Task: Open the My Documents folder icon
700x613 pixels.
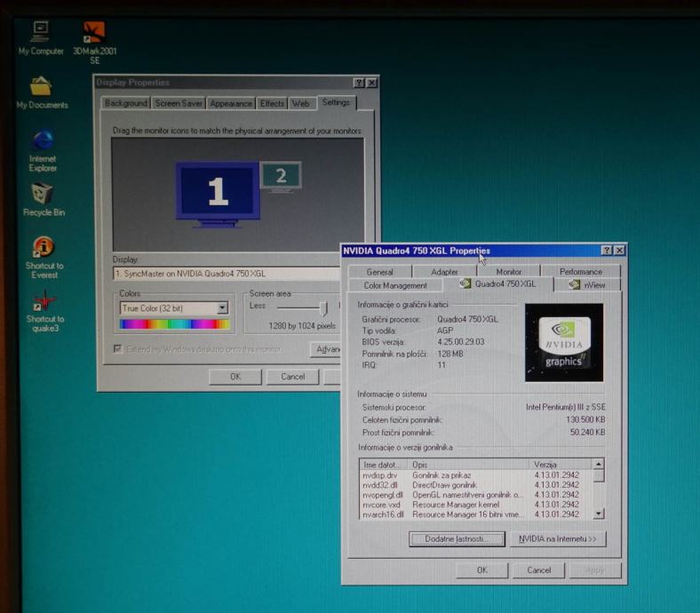Action: [41, 87]
